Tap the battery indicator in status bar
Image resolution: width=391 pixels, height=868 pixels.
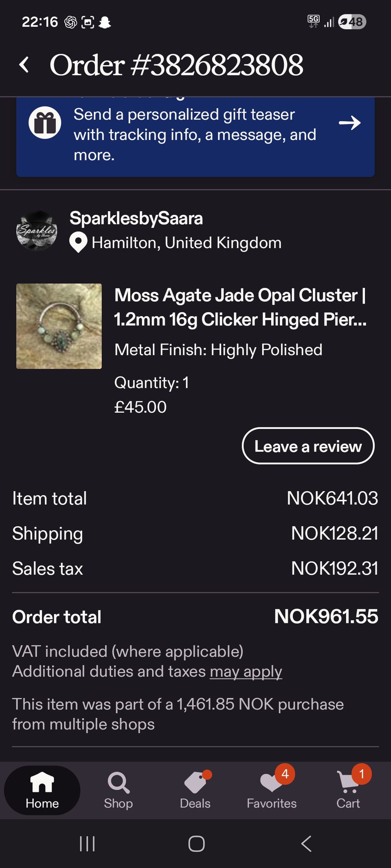click(352, 22)
